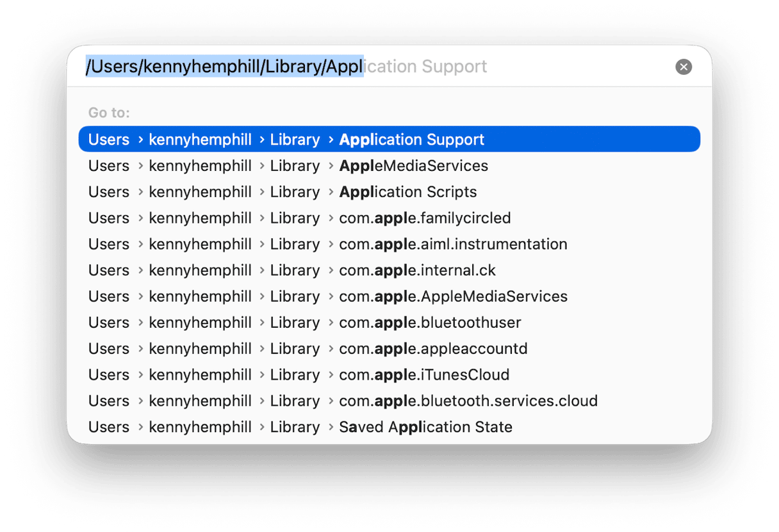The image size is (779, 532).
Task: Click the Users segment in the highlighted row
Action: coord(108,140)
